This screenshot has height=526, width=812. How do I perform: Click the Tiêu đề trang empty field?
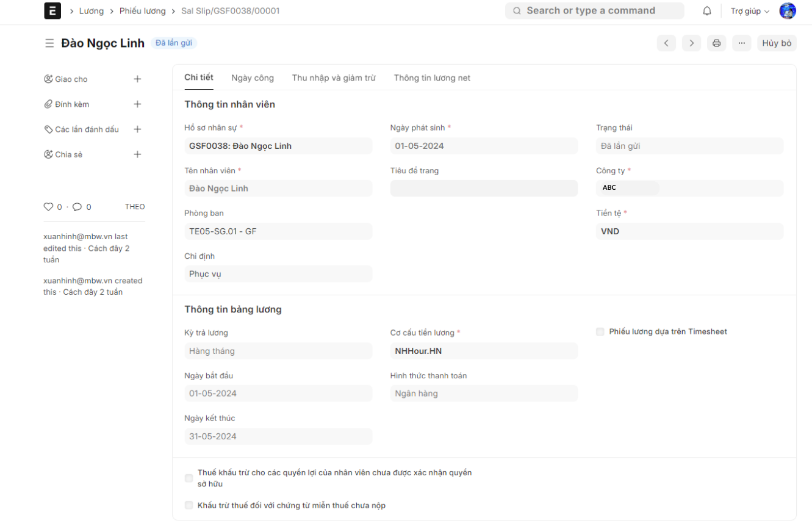coord(484,188)
